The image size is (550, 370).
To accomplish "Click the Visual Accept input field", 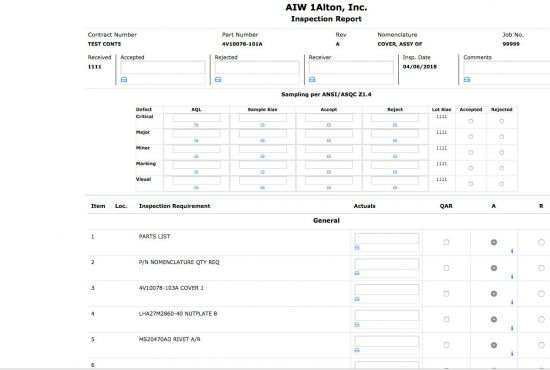I will [329, 180].
